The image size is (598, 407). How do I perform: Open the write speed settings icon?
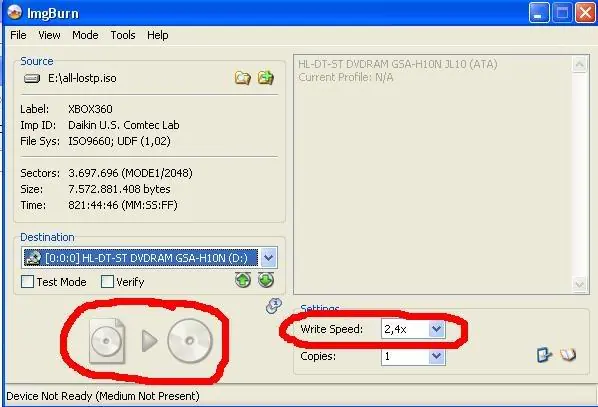coord(544,355)
